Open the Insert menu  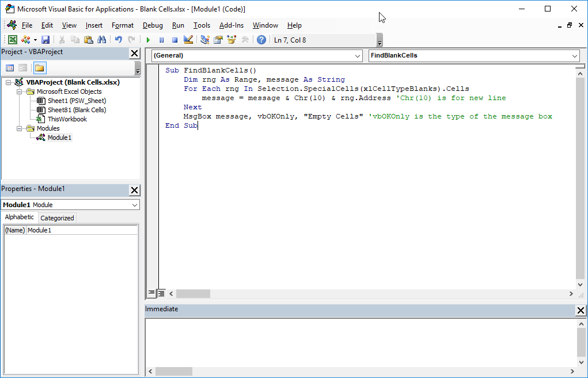coord(94,25)
